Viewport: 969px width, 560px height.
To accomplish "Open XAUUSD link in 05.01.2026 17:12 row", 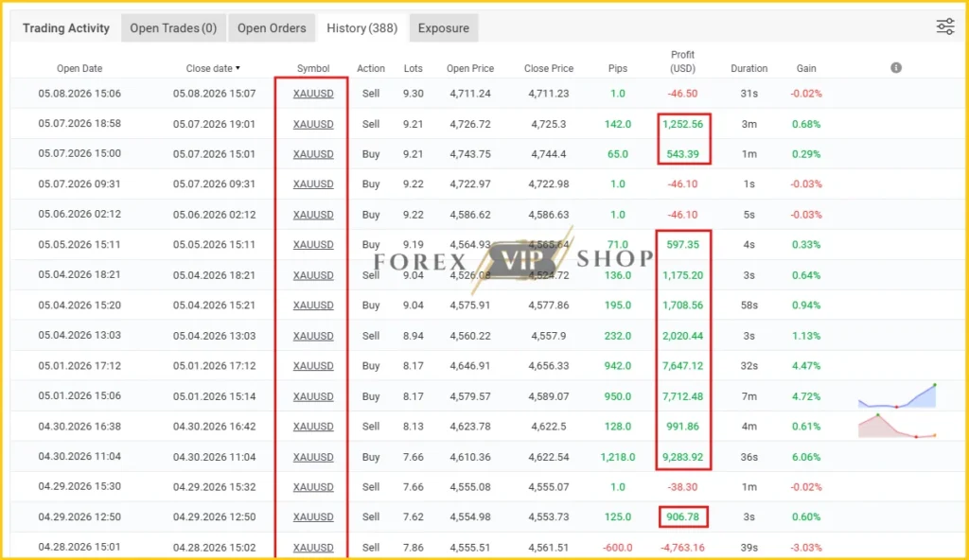I will pos(313,366).
